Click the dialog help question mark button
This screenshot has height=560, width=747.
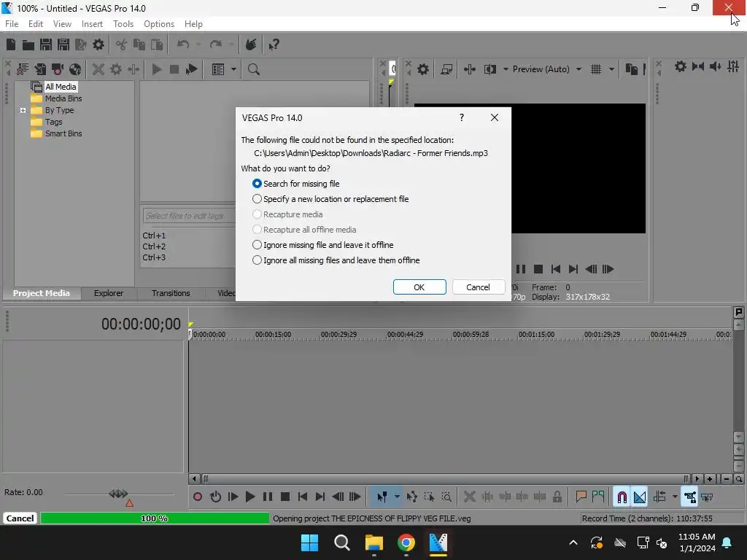click(x=462, y=117)
